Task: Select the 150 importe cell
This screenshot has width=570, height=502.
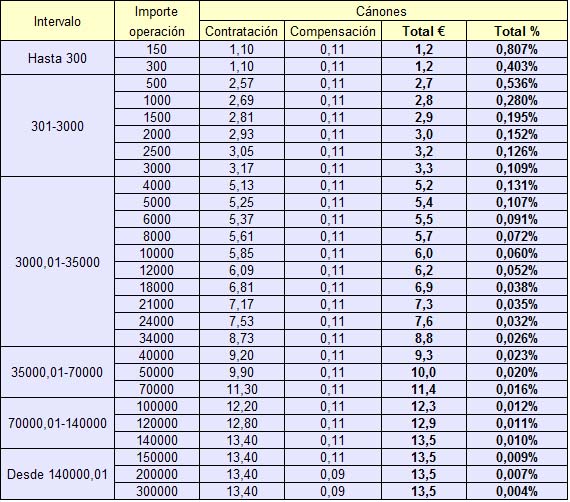Action: [157, 49]
